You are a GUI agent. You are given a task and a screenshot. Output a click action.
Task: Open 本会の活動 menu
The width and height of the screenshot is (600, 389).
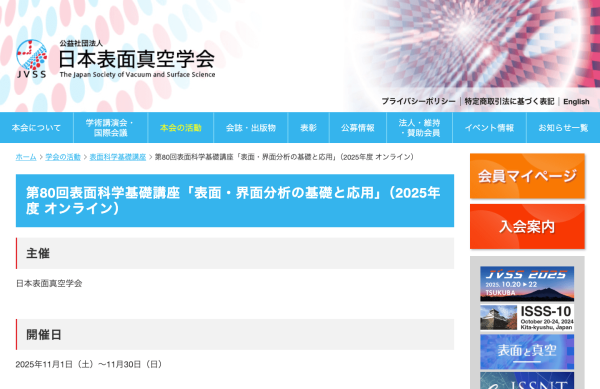click(x=181, y=128)
